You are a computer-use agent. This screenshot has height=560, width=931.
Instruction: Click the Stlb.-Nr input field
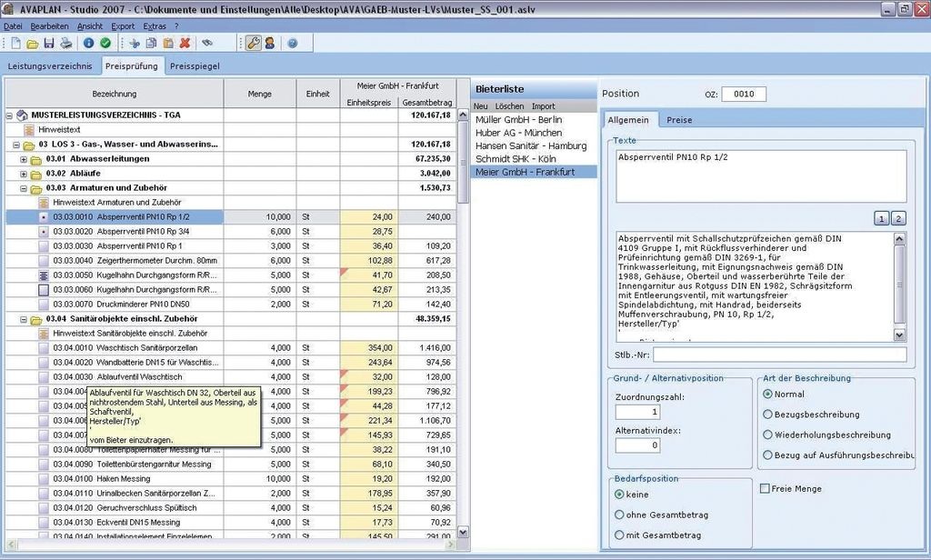[x=779, y=355]
